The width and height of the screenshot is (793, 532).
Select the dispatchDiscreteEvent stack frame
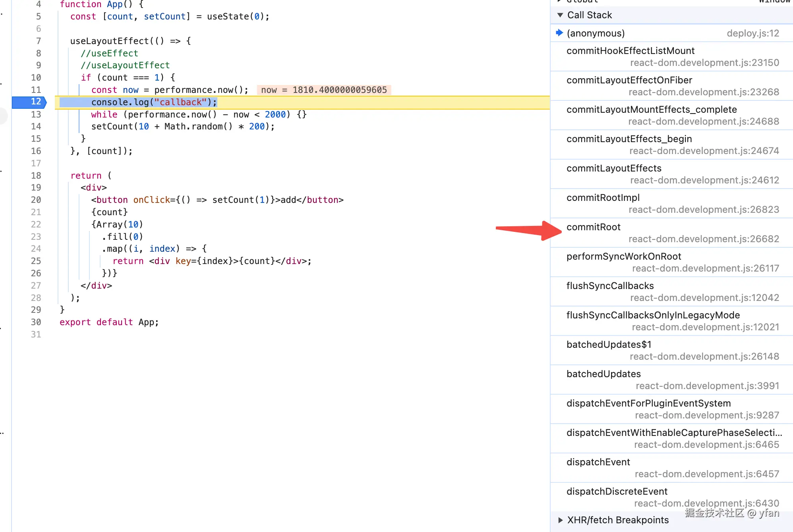617,492
